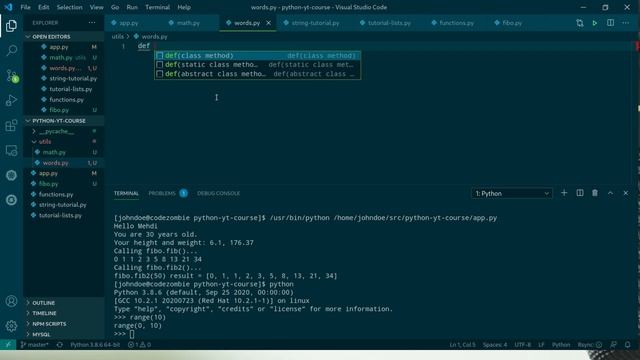Select the def(abstract class method) suggestion
This screenshot has width=640, height=360.
[x=257, y=74]
